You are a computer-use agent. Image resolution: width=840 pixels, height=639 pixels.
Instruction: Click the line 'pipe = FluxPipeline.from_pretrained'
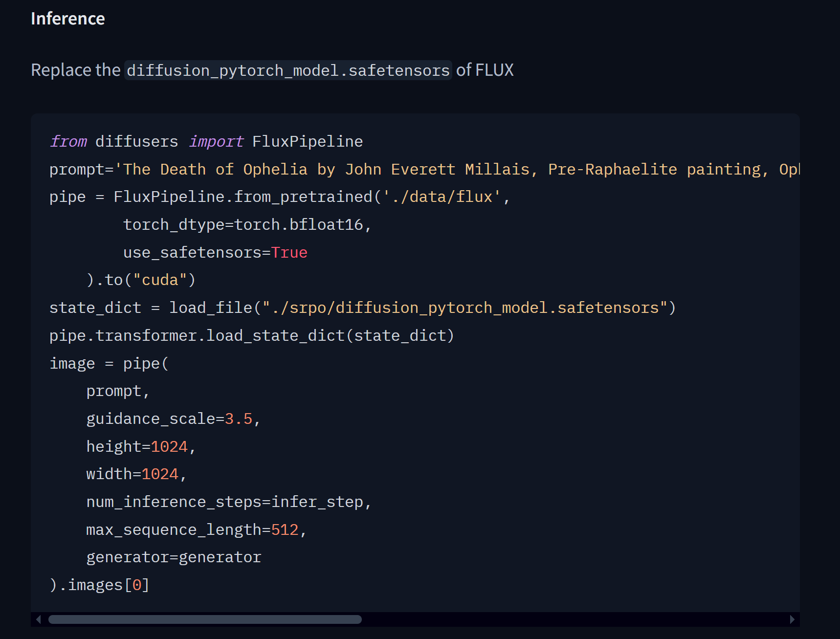(x=280, y=197)
